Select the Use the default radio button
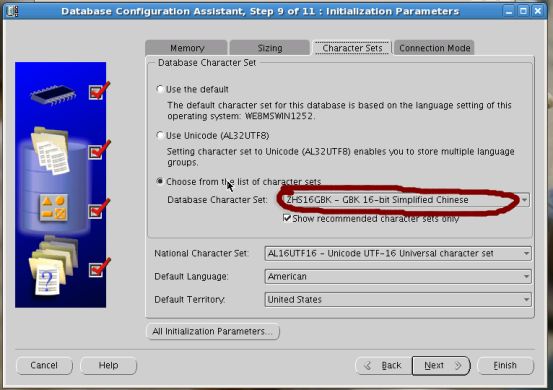The height and width of the screenshot is (390, 553). (160, 89)
